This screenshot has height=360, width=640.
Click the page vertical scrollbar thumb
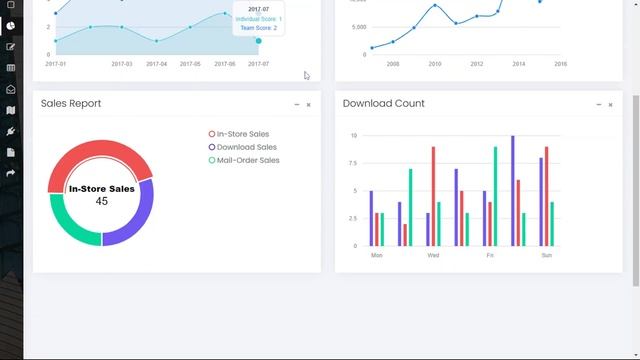click(x=636, y=191)
